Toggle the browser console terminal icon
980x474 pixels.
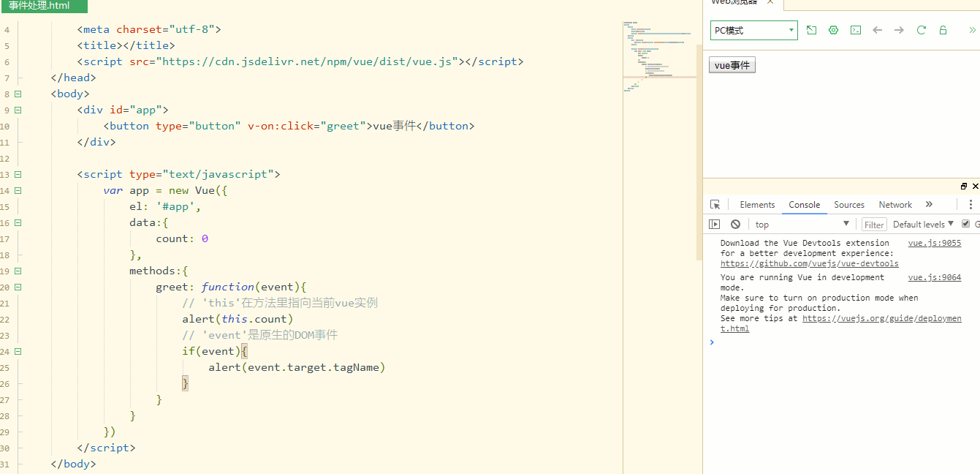(x=855, y=30)
